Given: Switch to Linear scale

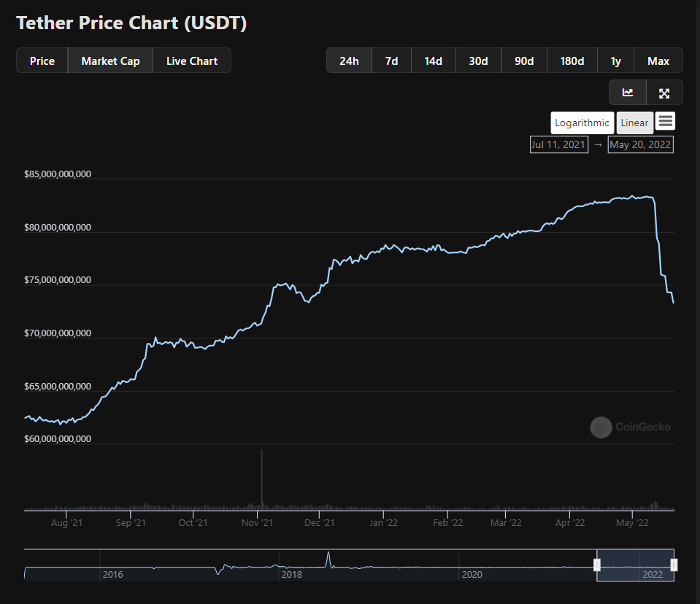Looking at the screenshot, I should pos(634,123).
